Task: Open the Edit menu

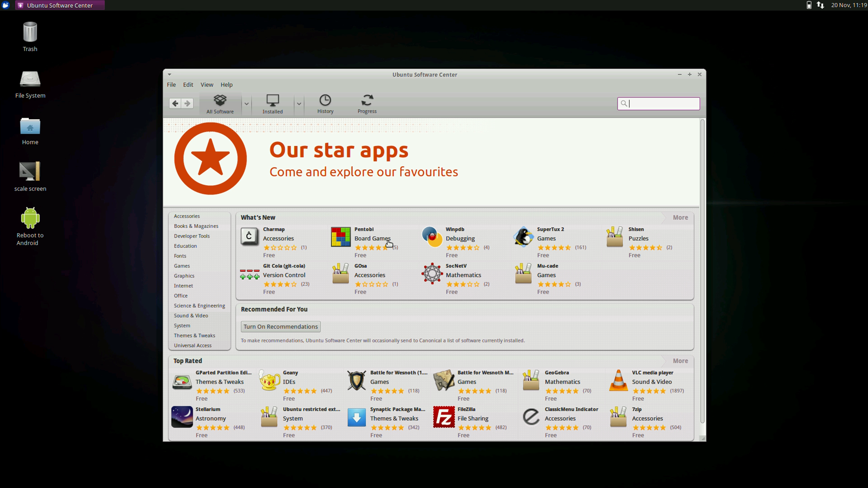Action: (x=188, y=84)
